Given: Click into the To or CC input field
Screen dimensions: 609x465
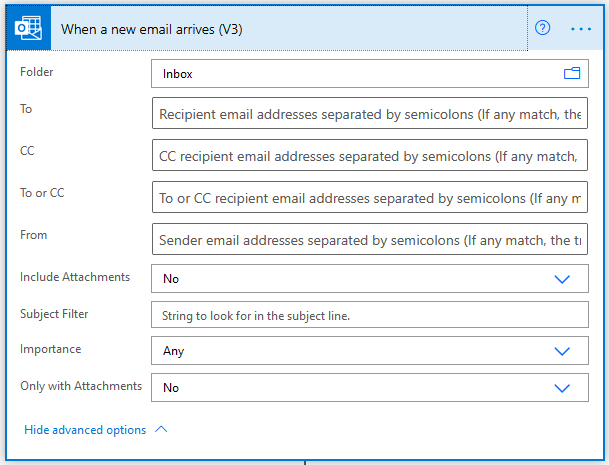Looking at the screenshot, I should pyautogui.click(x=369, y=199).
